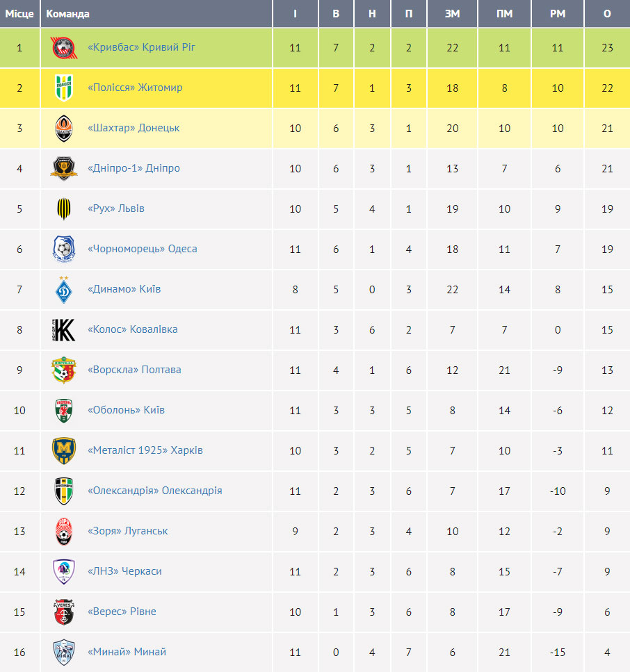
Task: Select the РМ goal difference header
Action: tap(558, 14)
